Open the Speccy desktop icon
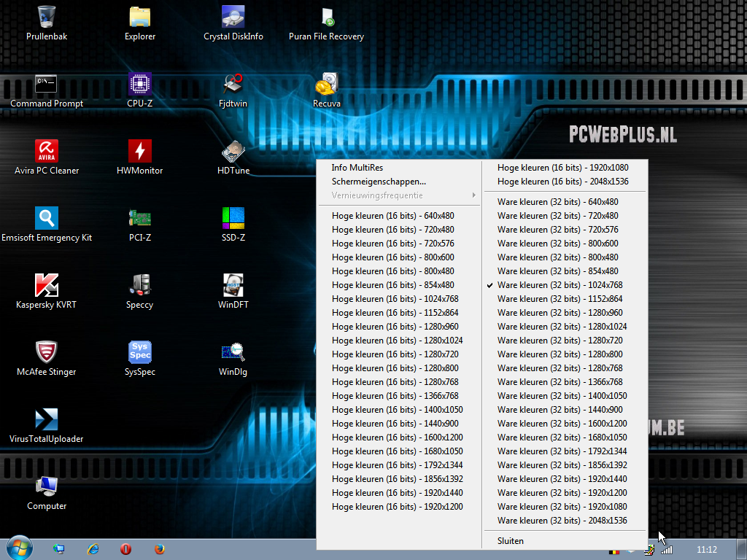Screen dimensions: 747x560 [x=139, y=286]
